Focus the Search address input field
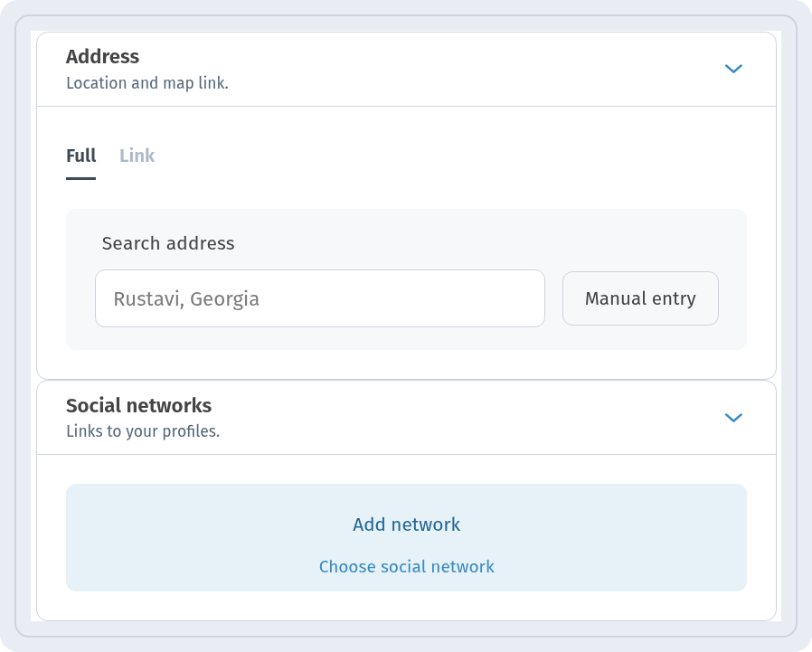812x652 pixels. pyautogui.click(x=320, y=298)
